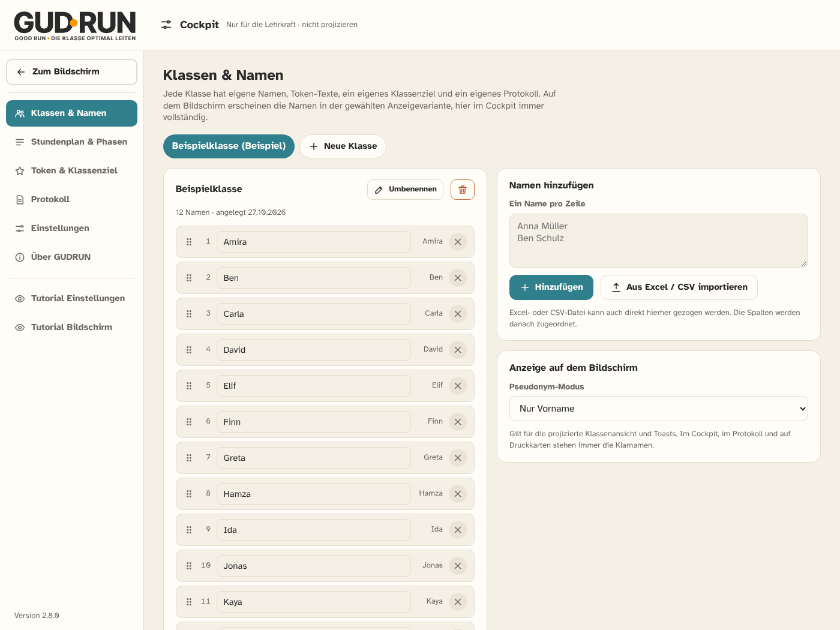Click the Umbenennen button
This screenshot has width=840, height=630.
tap(406, 190)
